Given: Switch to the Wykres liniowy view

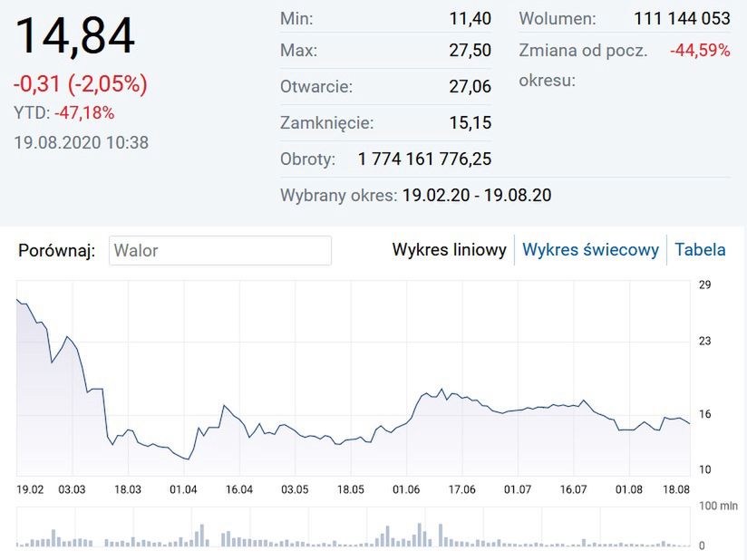Looking at the screenshot, I should point(449,250).
